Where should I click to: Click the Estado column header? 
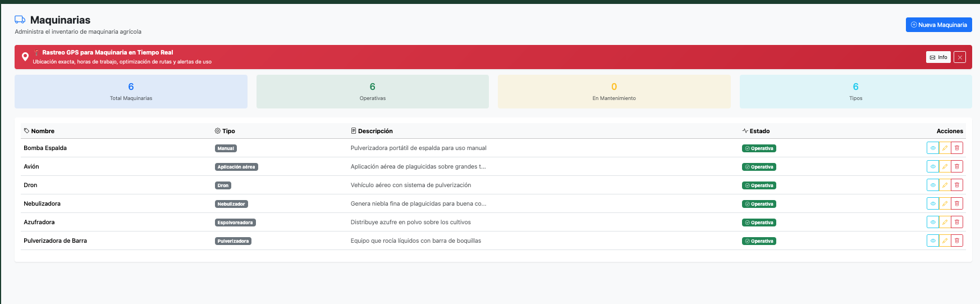pyautogui.click(x=756, y=131)
